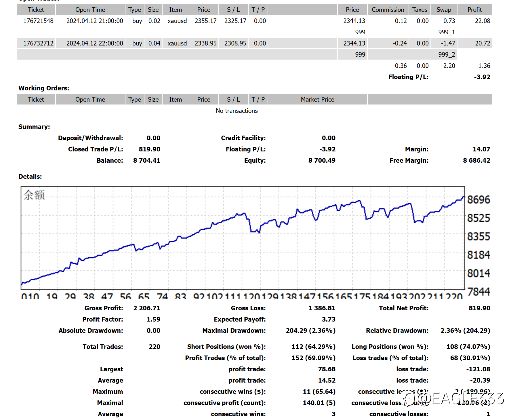
Task: Select the Balance value 8 704.41
Action: pos(147,160)
